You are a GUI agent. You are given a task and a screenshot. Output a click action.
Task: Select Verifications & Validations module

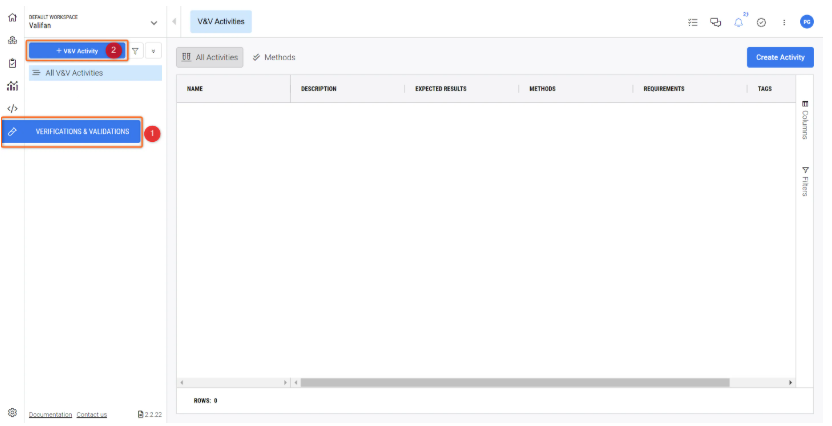[x=72, y=132]
